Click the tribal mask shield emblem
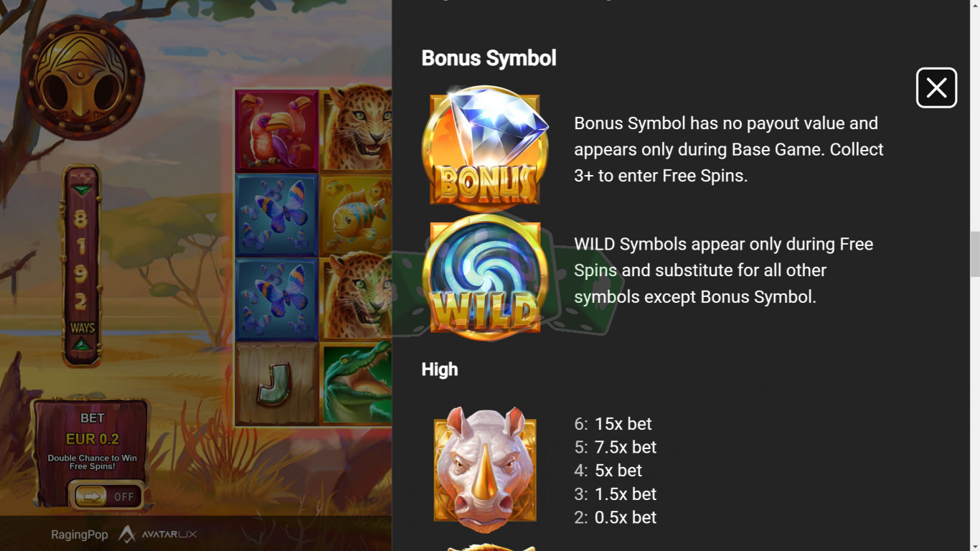980x551 pixels. (83, 78)
